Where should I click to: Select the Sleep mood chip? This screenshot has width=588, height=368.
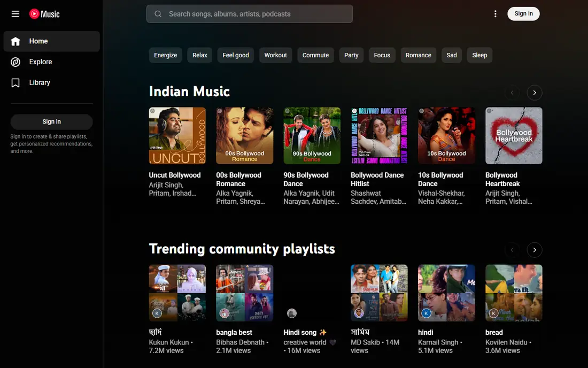coord(479,55)
